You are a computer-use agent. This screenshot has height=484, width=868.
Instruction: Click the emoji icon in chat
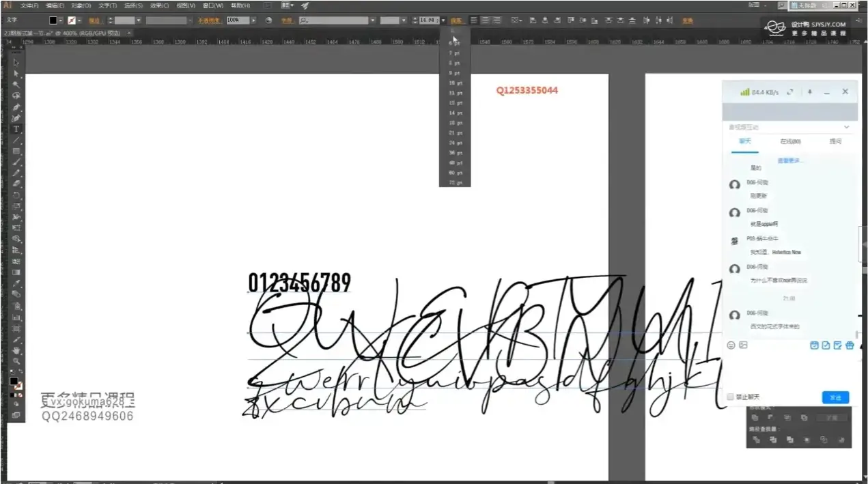click(x=731, y=345)
